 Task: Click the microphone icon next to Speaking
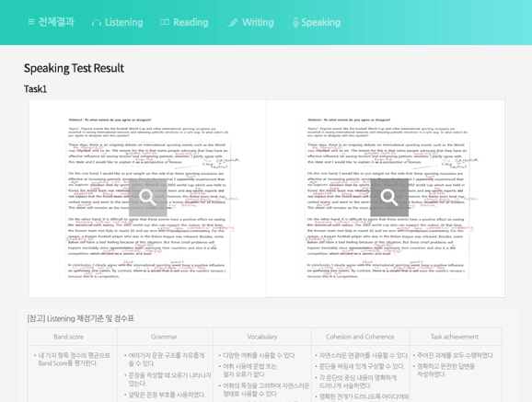tap(295, 23)
